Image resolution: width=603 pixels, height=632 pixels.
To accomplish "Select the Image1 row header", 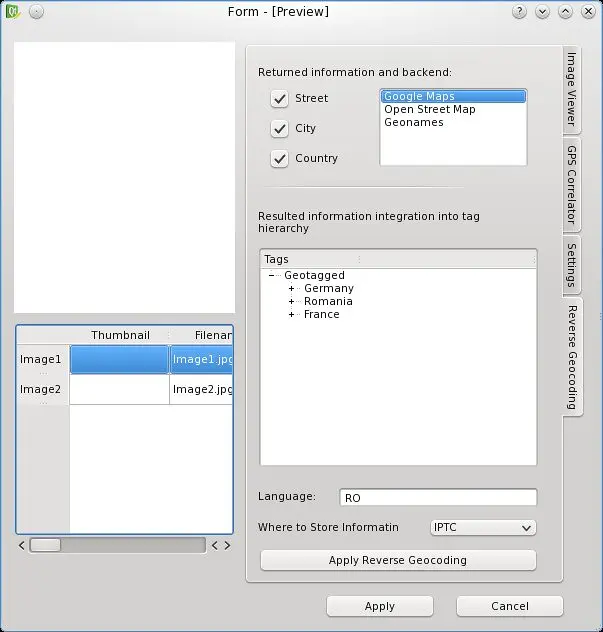I will [43, 360].
